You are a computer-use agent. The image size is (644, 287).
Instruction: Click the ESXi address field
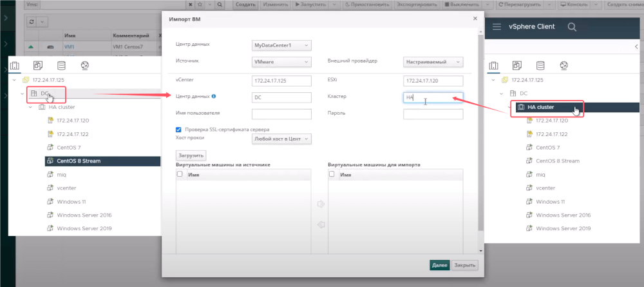[433, 81]
